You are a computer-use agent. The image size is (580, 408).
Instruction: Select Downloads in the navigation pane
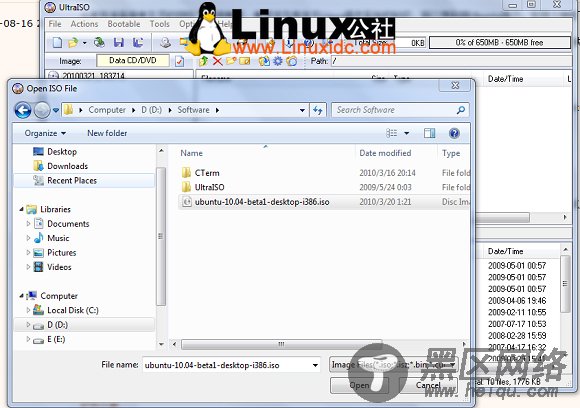(67, 166)
